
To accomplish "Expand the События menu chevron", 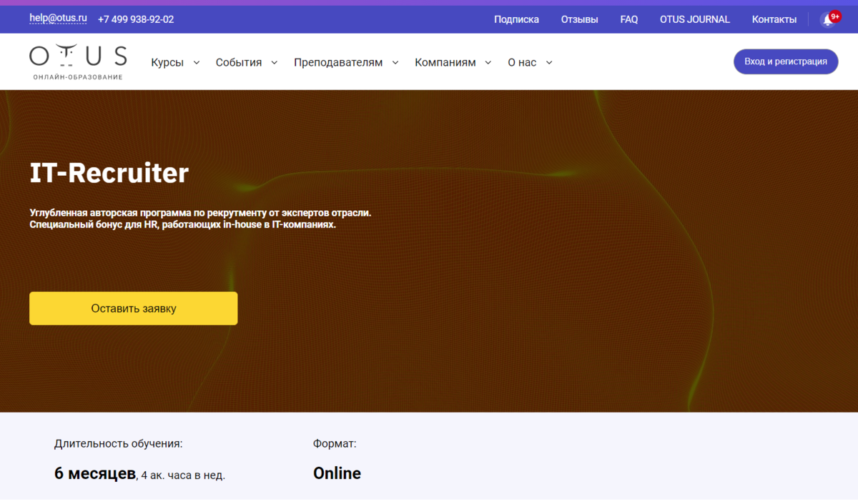I will pyautogui.click(x=275, y=63).
